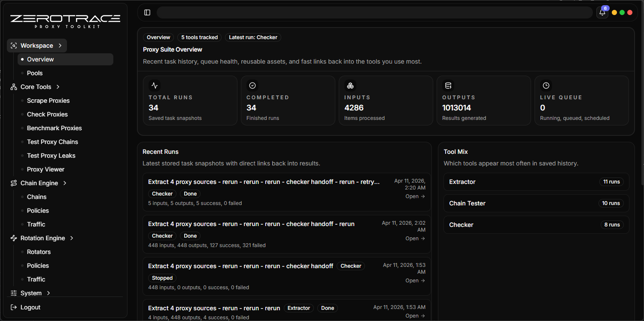This screenshot has height=321, width=644.
Task: Open System via its sliders icon
Action: (x=13, y=293)
